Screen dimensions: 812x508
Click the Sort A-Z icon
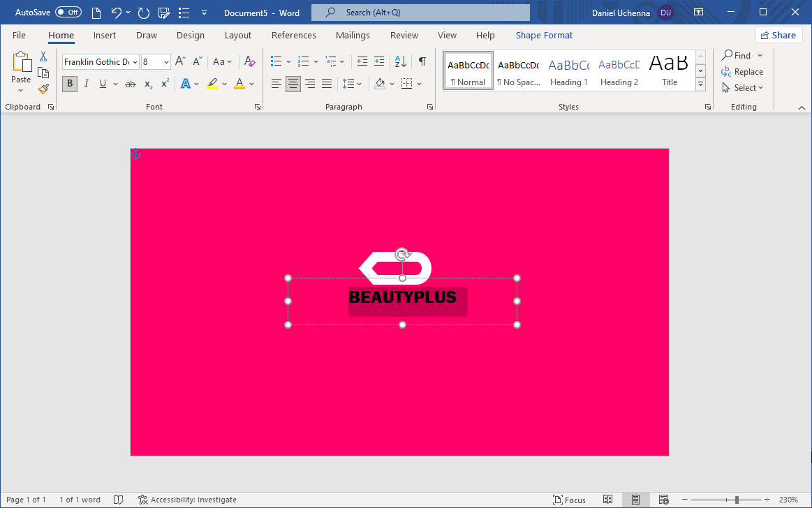tap(401, 61)
